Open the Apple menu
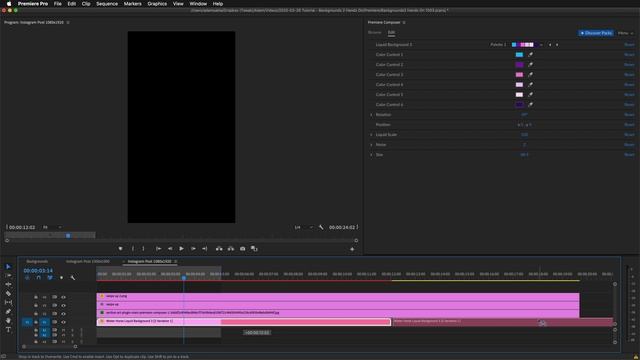640x360 pixels. pos(9,4)
